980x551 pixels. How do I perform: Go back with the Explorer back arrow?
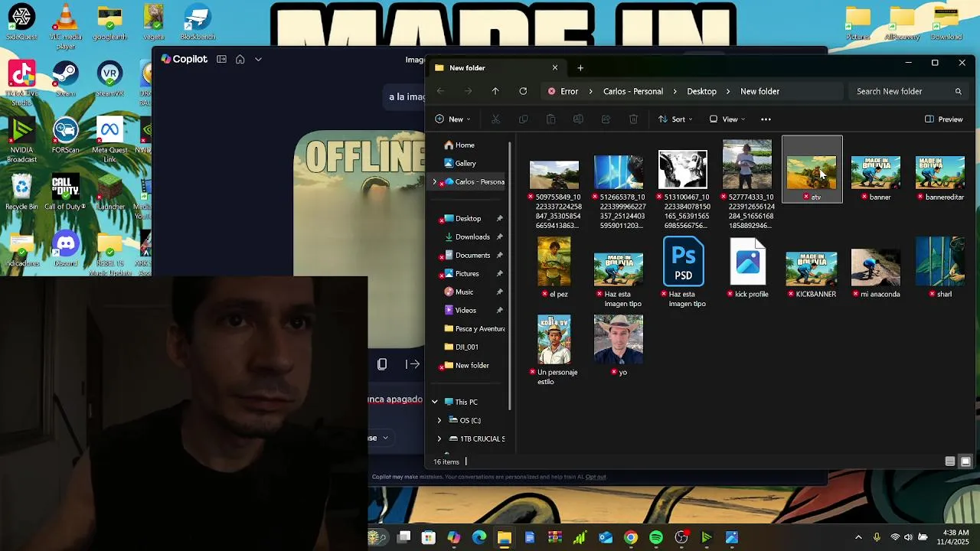pyautogui.click(x=440, y=91)
